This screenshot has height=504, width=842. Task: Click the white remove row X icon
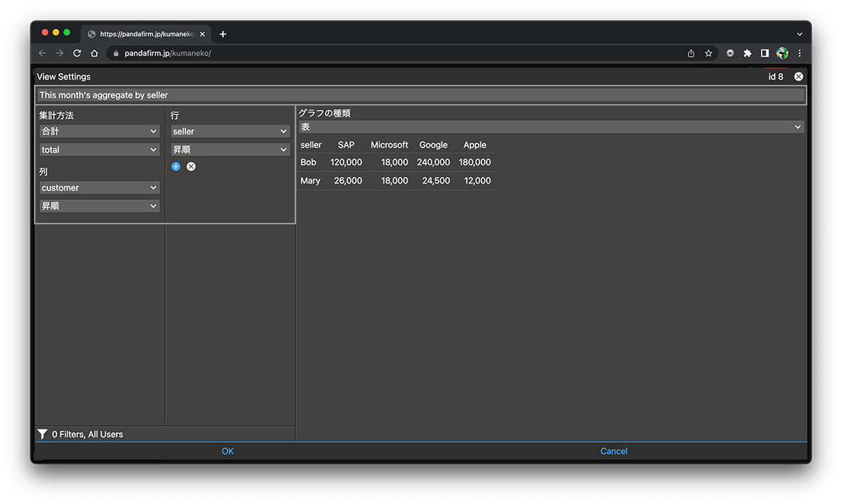point(191,167)
